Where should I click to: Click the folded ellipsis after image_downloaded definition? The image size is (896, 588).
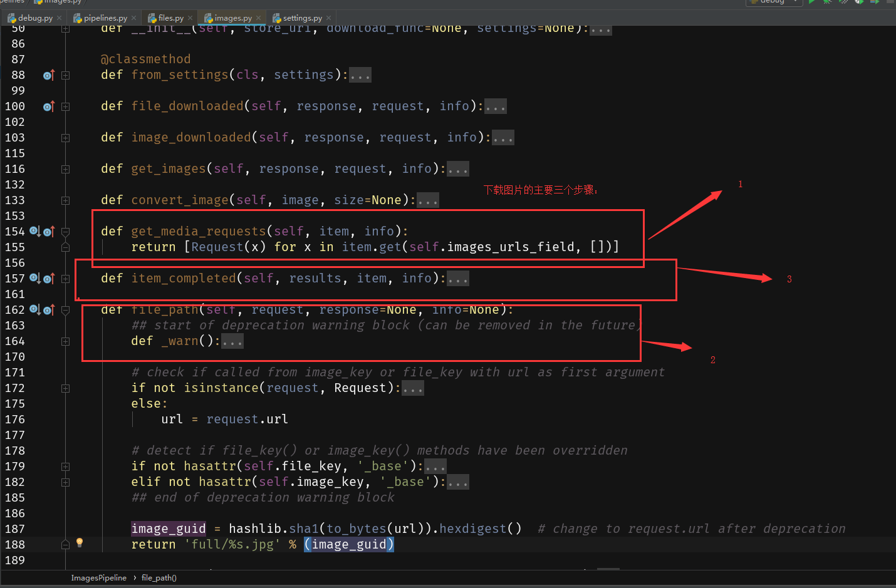click(x=503, y=138)
